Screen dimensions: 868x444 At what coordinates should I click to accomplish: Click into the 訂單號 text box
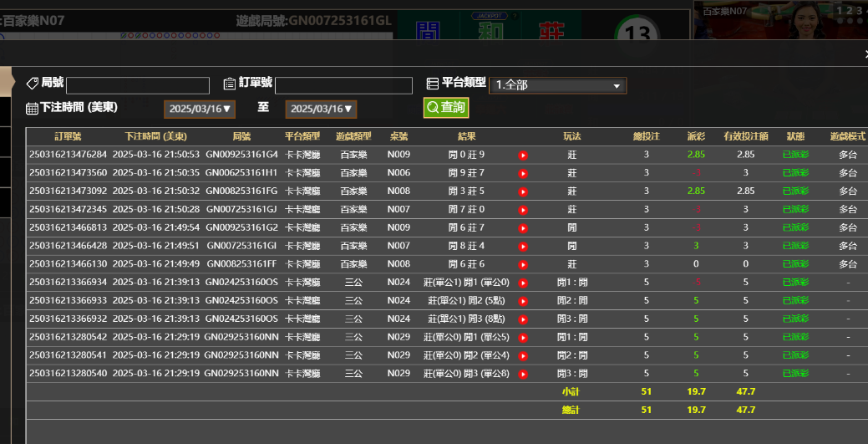point(343,85)
